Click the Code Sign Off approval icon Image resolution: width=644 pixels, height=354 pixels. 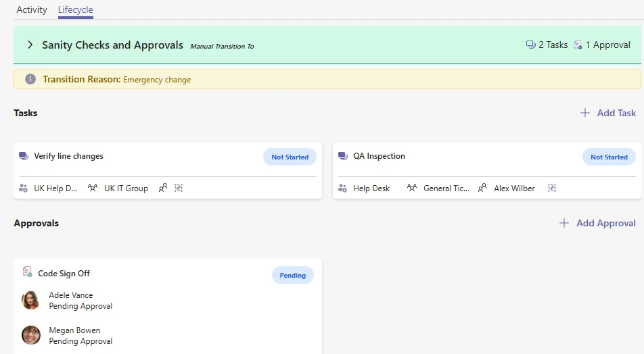pos(28,272)
